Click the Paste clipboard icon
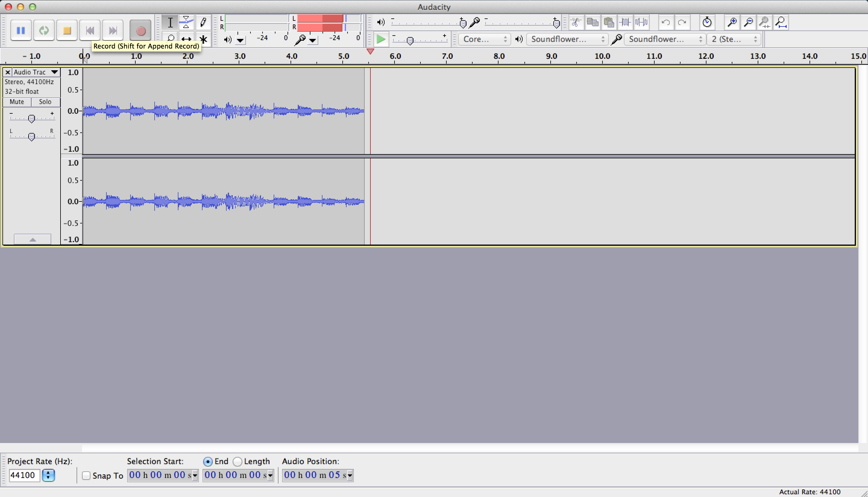868x497 pixels. [609, 23]
